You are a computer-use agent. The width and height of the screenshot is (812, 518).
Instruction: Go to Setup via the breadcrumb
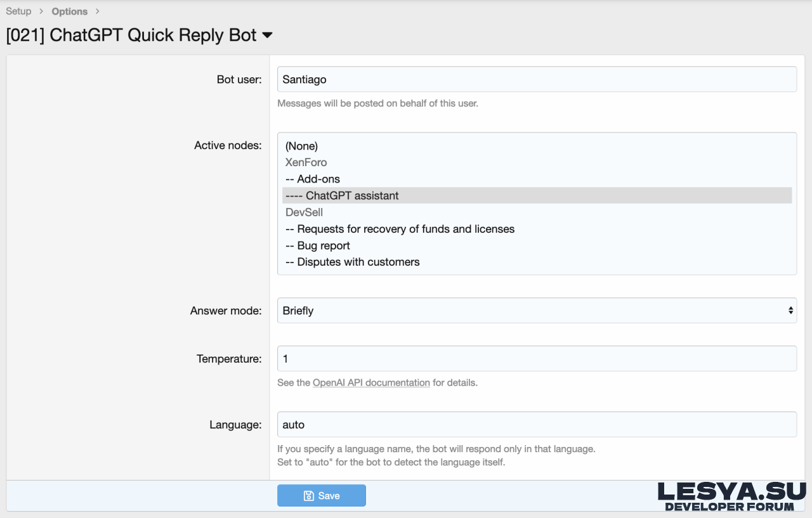click(18, 11)
